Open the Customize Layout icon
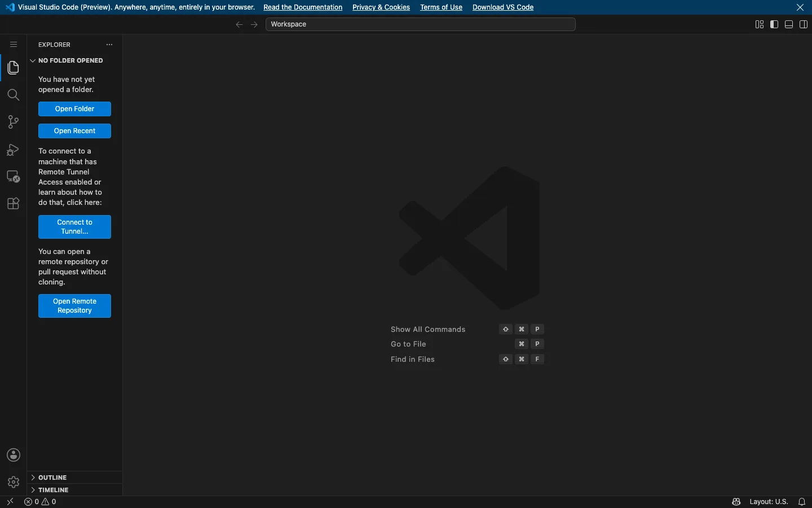This screenshot has width=812, height=508. (x=760, y=24)
